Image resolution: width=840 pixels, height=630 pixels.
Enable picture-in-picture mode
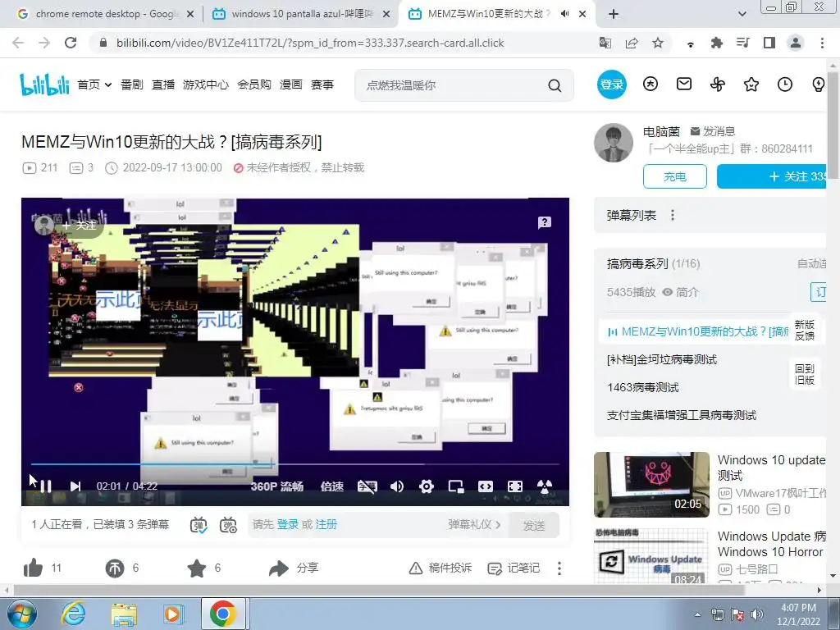(456, 486)
